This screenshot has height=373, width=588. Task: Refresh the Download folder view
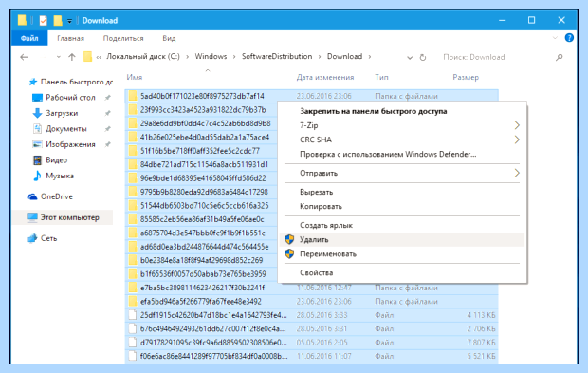pos(423,57)
